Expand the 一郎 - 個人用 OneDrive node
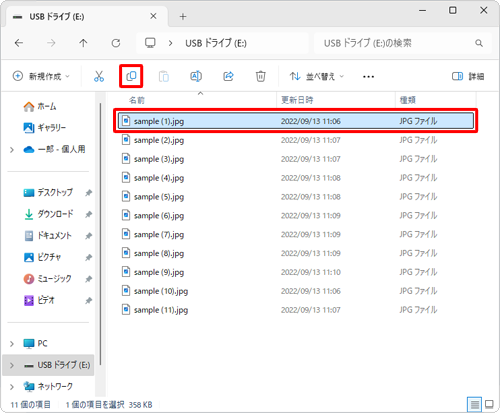The image size is (500, 413). pyautogui.click(x=12, y=150)
